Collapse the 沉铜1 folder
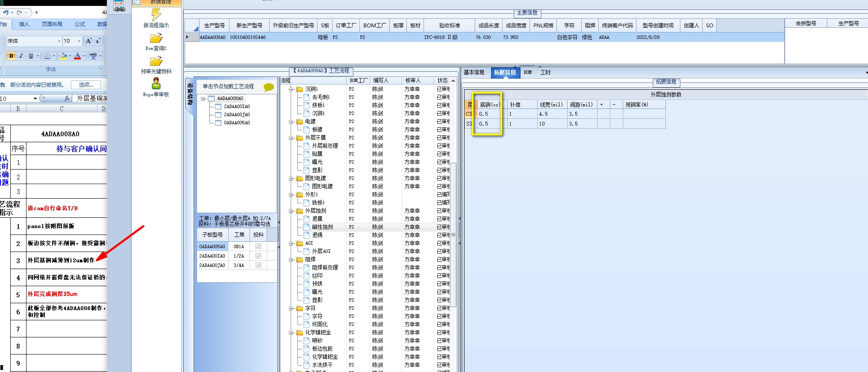868x372 pixels. 291,89
